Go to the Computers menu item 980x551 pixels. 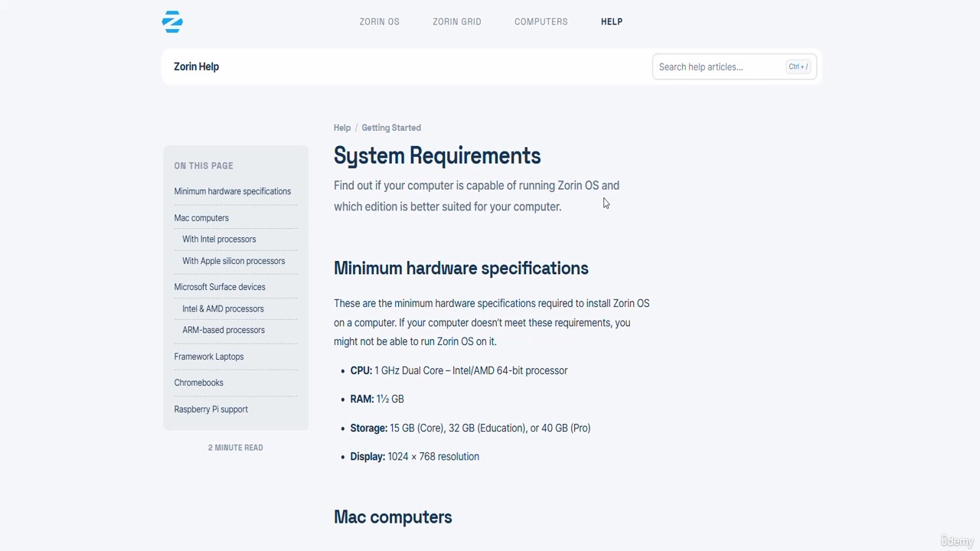pyautogui.click(x=541, y=21)
